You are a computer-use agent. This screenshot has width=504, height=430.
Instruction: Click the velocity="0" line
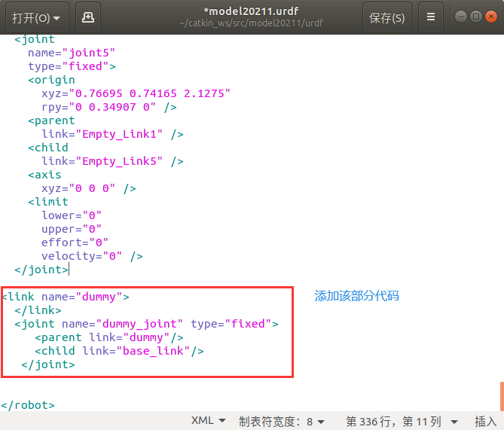92,256
